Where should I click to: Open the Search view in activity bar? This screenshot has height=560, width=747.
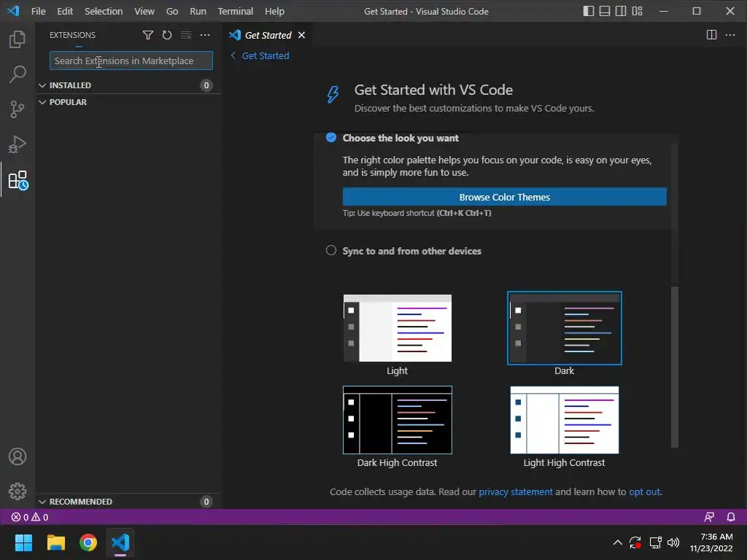18,74
